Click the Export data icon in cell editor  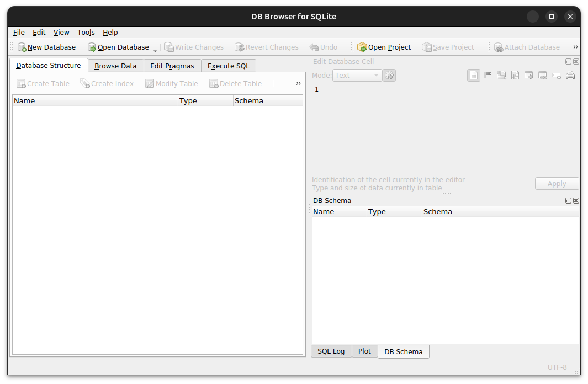pos(515,75)
